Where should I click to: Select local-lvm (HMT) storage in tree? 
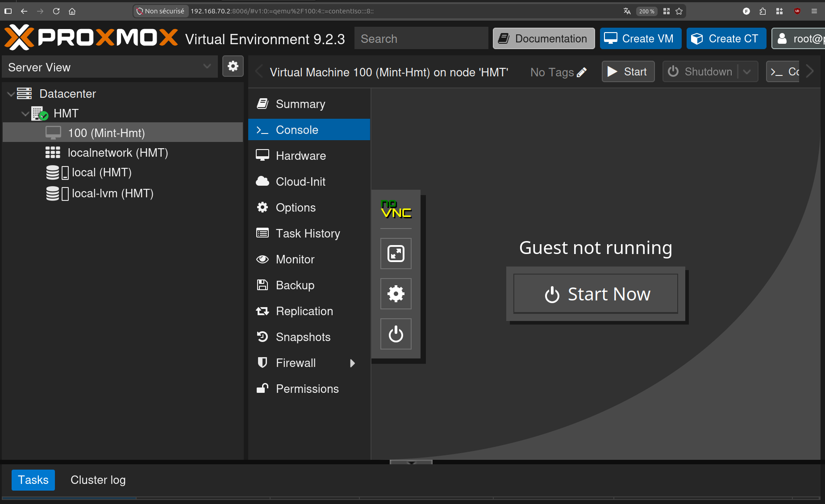pyautogui.click(x=122, y=193)
